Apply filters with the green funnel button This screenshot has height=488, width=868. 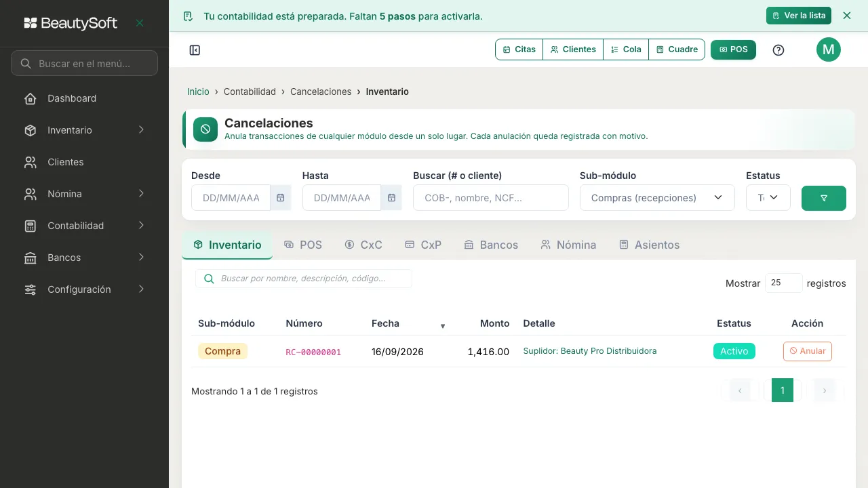pos(824,198)
